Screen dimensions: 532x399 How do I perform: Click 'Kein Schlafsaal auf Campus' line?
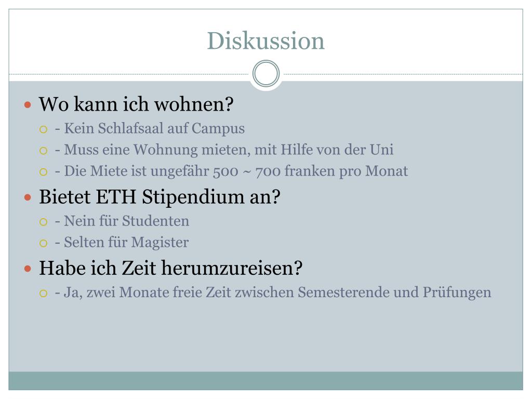[x=150, y=129]
